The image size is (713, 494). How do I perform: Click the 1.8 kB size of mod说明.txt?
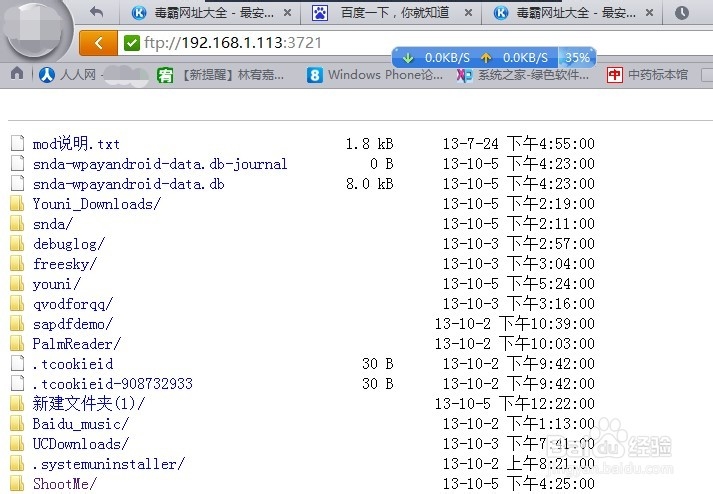click(369, 144)
